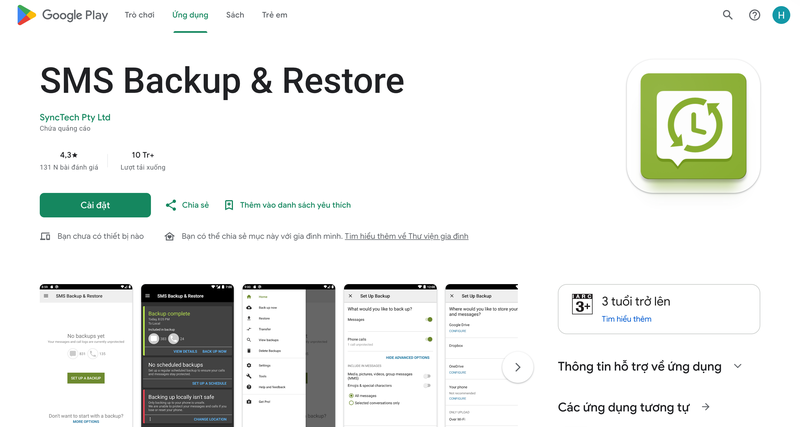Click the Chứa quảng cáo label
Screen dimensions: 800x427
coord(65,129)
